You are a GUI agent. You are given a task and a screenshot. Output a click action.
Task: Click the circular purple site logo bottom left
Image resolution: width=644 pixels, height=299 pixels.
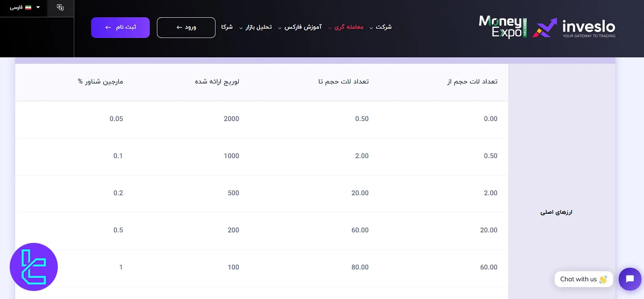[34, 267]
